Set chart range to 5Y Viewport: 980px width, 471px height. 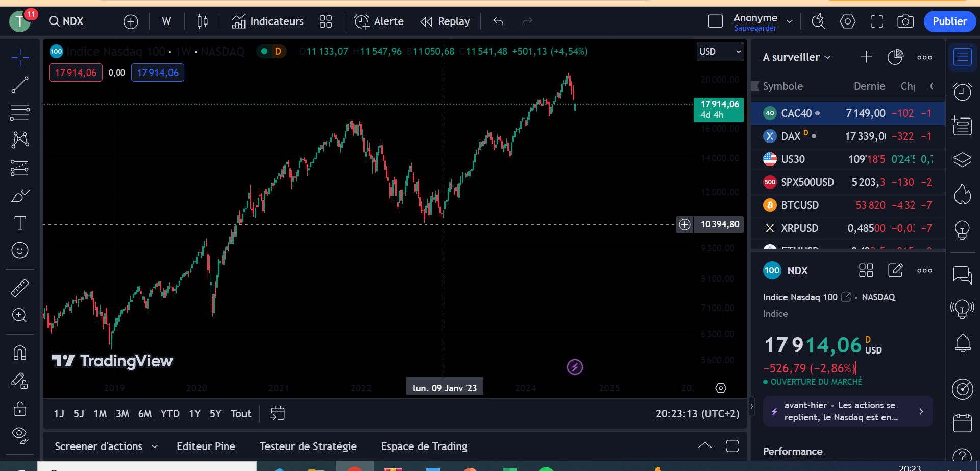[215, 414]
